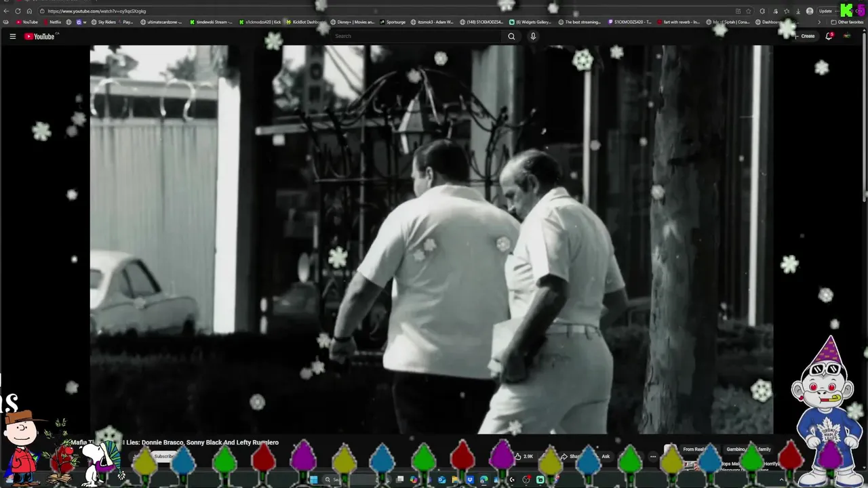This screenshot has height=488, width=868.
Task: Open the Netflix bookmark
Action: pos(52,22)
